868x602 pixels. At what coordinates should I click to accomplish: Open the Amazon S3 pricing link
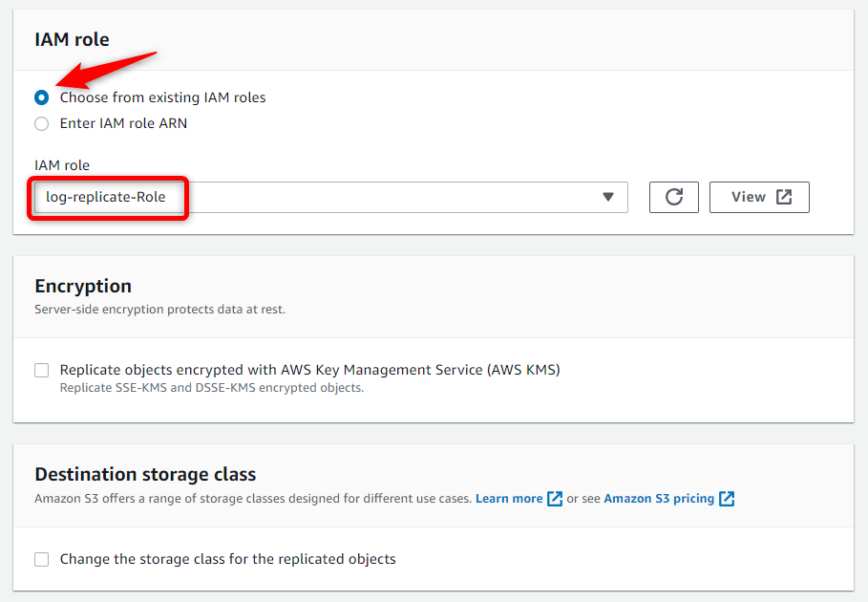tap(659, 499)
